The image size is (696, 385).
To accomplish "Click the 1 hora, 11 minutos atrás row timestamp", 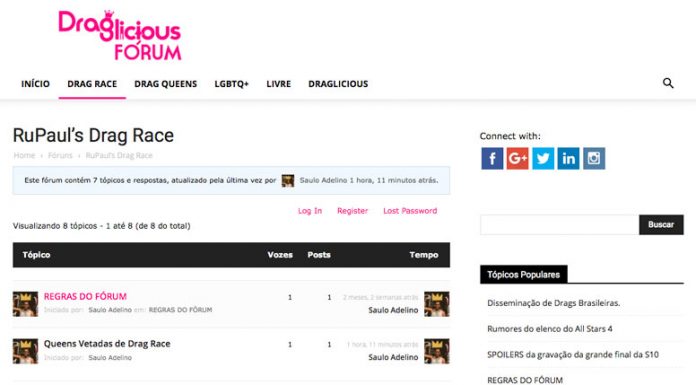I will click(382, 345).
